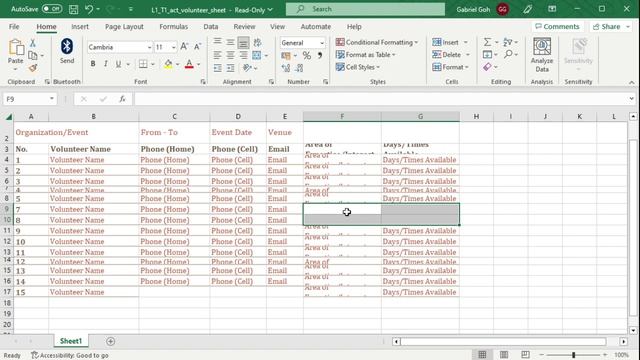Decrease indent in alignment group
This screenshot has height=360, width=640.
tap(218, 68)
